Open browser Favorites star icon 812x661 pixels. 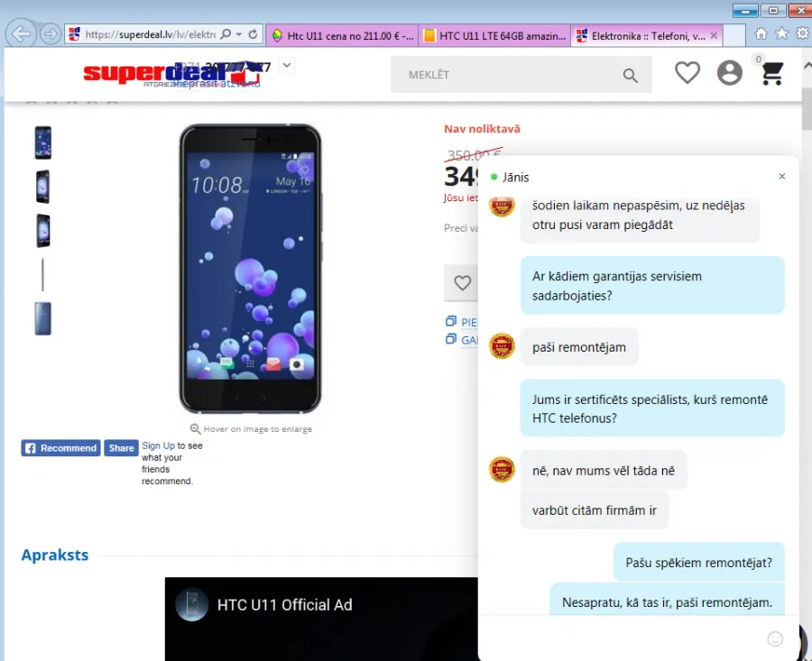781,34
